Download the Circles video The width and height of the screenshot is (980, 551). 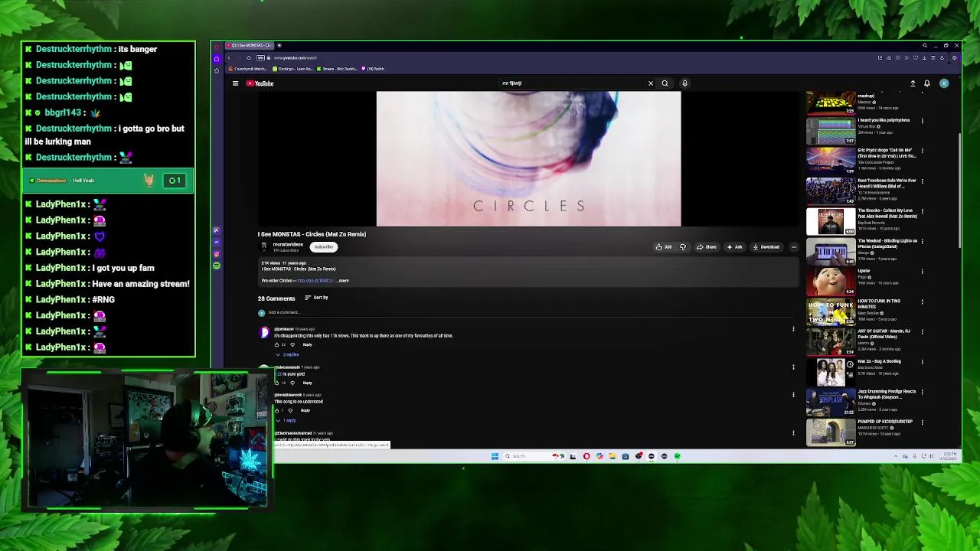point(766,247)
